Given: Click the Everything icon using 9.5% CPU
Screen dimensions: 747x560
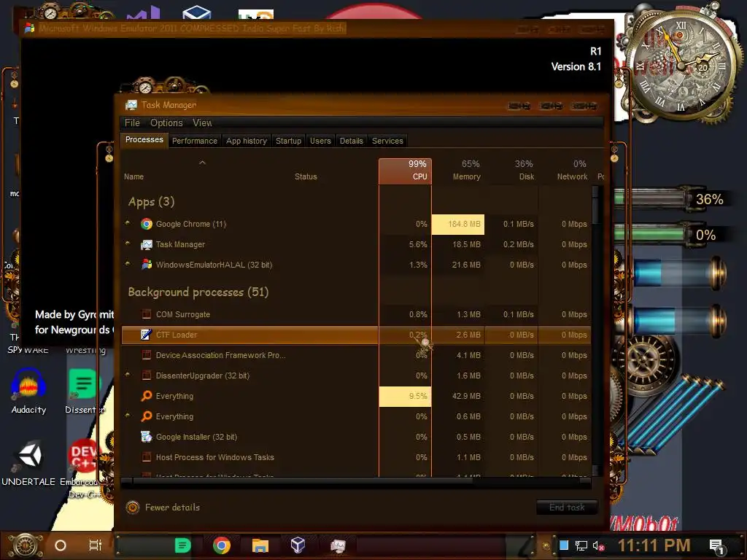Looking at the screenshot, I should coord(147,396).
